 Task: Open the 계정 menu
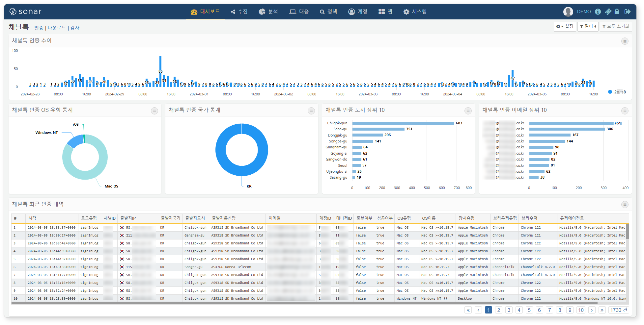click(x=358, y=12)
